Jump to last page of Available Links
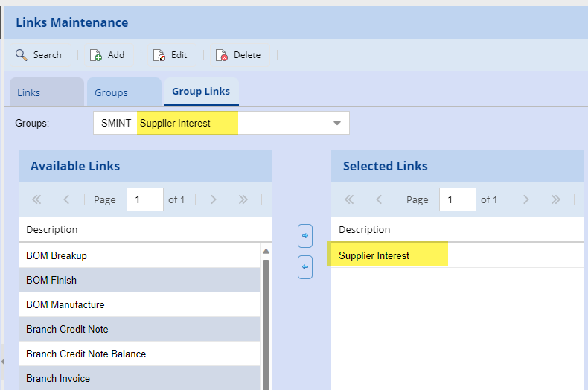Screen dimensions: 588x390 [243, 199]
